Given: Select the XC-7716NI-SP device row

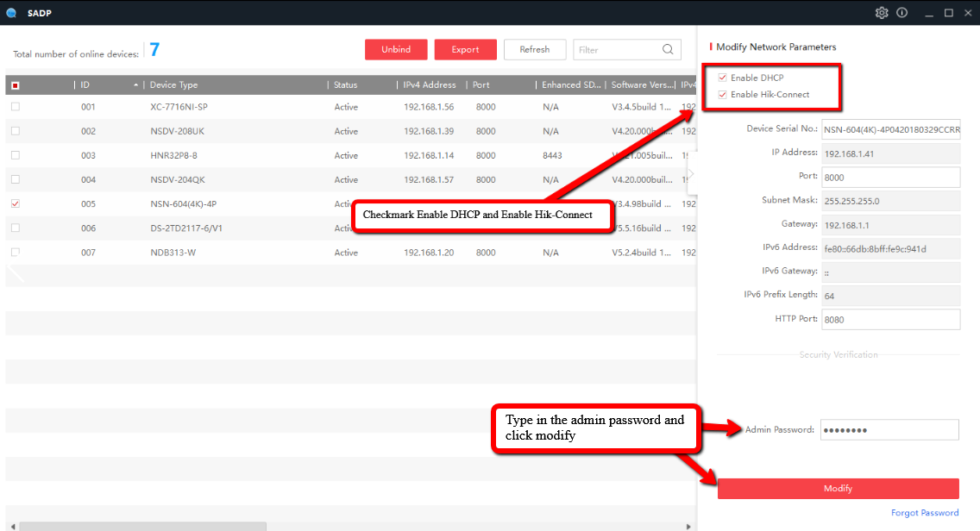Looking at the screenshot, I should pyautogui.click(x=350, y=107).
